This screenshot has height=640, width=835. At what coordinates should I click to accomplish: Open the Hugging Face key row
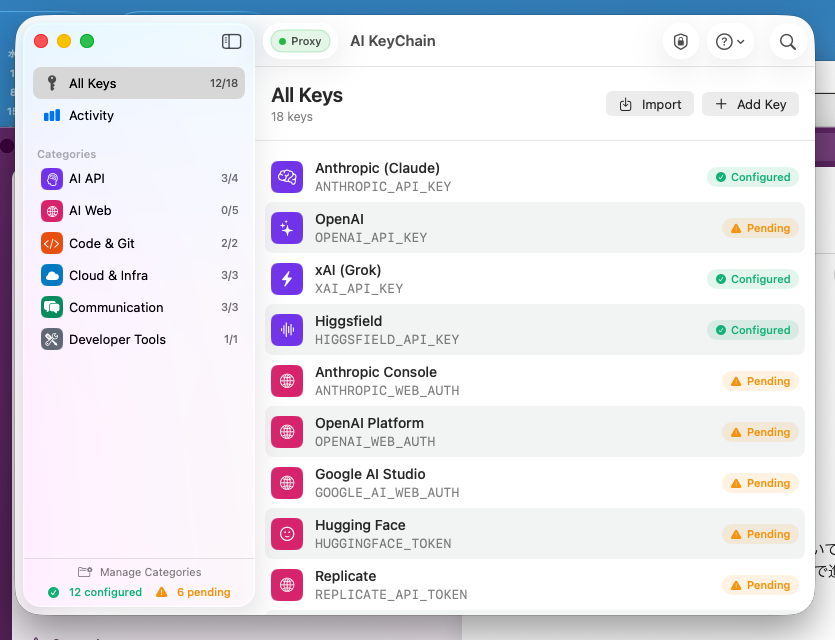[x=500, y=534]
